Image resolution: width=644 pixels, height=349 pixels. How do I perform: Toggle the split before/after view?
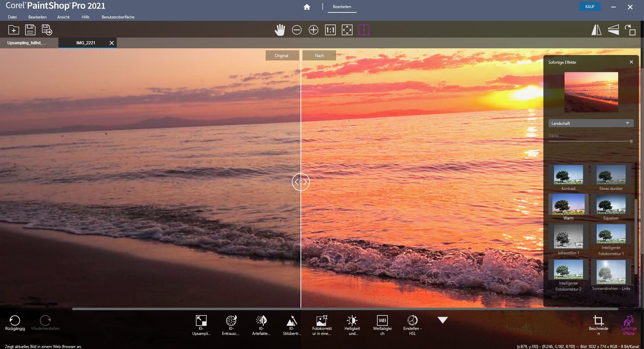pyautogui.click(x=364, y=30)
